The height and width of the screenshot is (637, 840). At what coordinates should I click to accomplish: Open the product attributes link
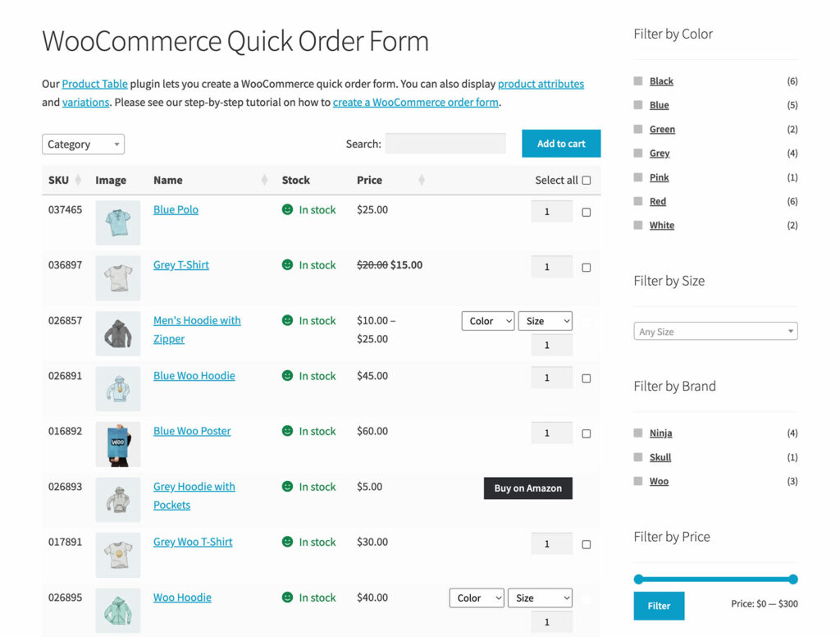pos(541,84)
